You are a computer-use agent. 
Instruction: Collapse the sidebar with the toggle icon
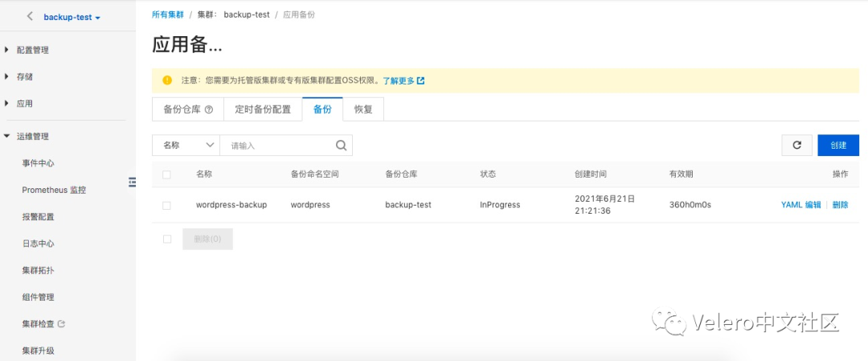point(132,181)
